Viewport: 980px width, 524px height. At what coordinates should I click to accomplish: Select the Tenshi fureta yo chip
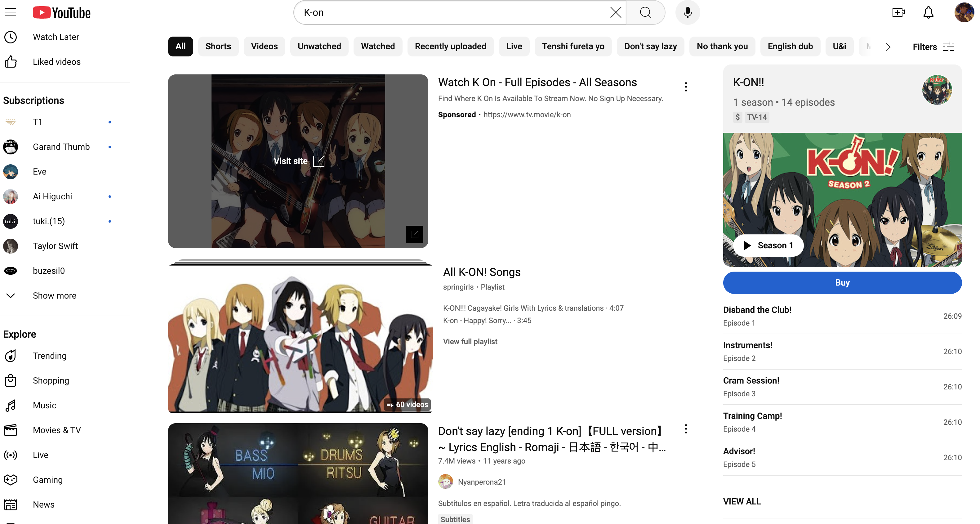pos(573,47)
